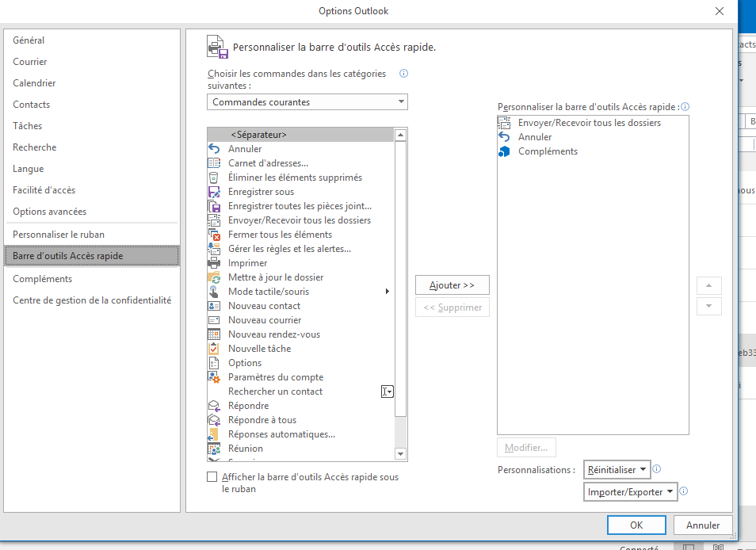
Task: Confirm with the OK button
Action: [x=636, y=525]
